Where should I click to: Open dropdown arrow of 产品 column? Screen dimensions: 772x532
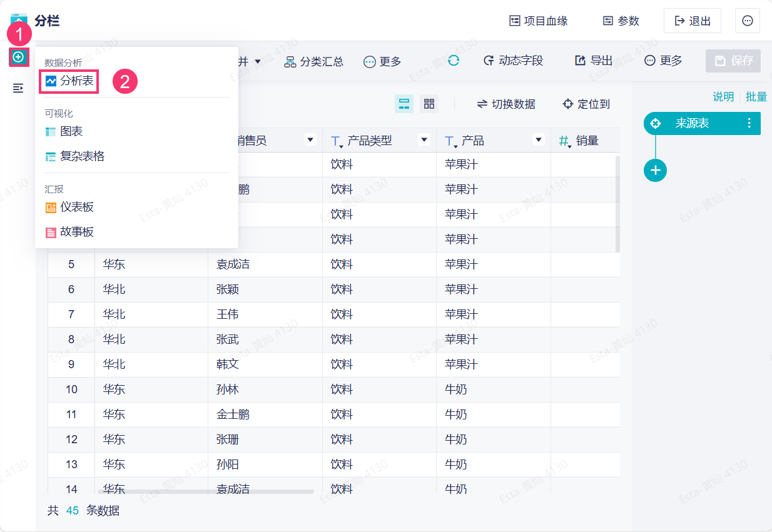click(539, 140)
